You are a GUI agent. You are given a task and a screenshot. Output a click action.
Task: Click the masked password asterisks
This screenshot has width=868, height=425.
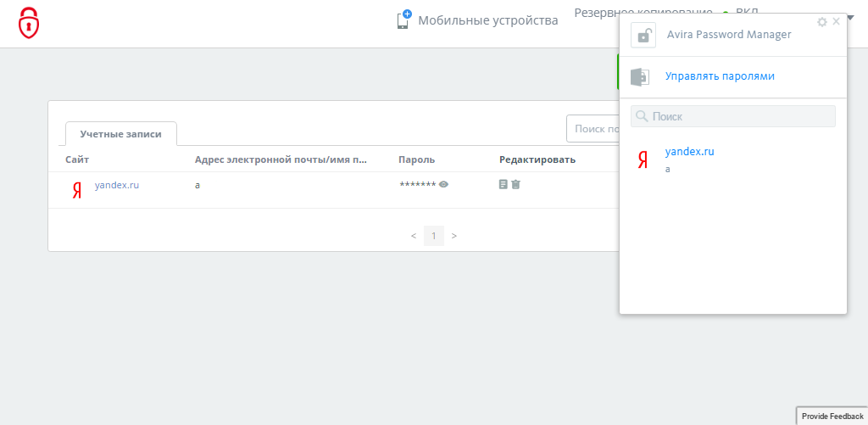[x=418, y=185]
